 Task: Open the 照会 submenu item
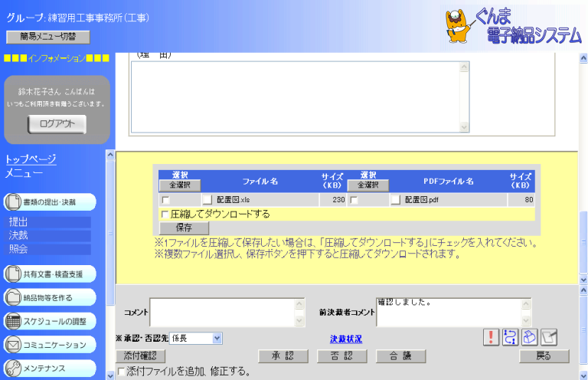click(48, 249)
